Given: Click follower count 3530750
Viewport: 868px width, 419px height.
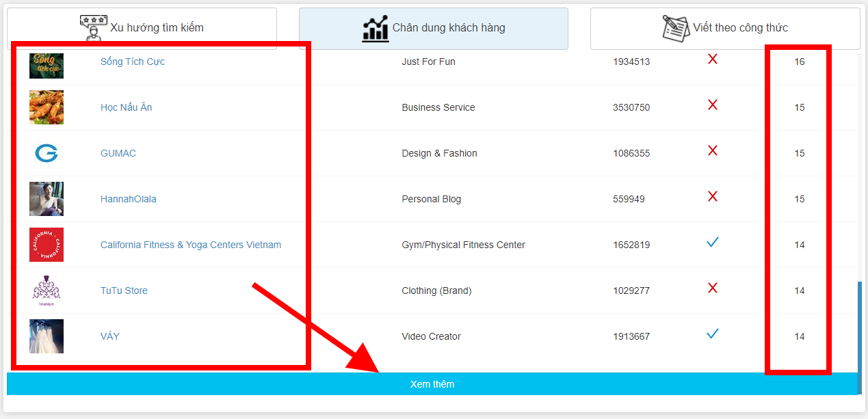Looking at the screenshot, I should coord(631,107).
